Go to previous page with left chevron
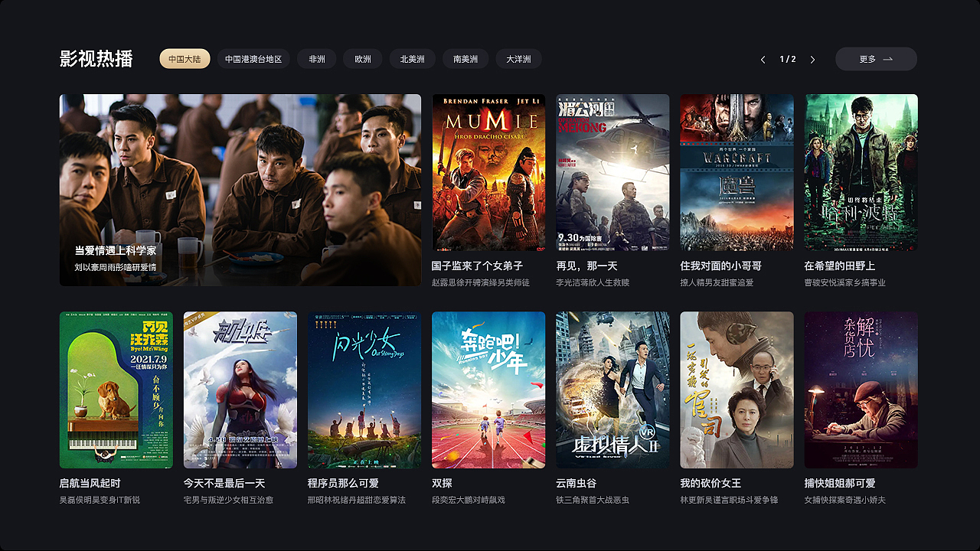980x551 pixels. pyautogui.click(x=763, y=60)
